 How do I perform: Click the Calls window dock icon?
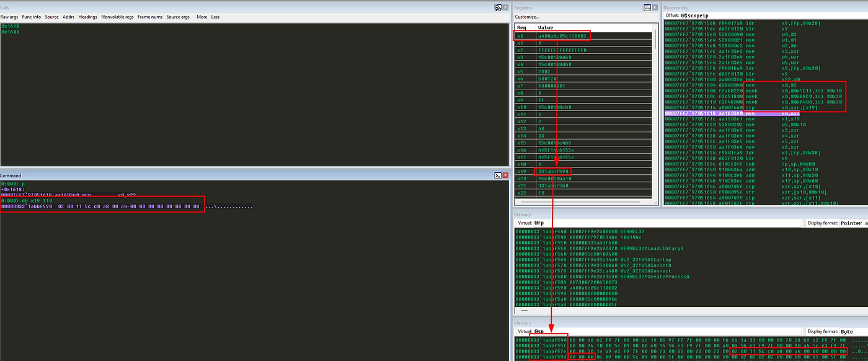coord(498,7)
